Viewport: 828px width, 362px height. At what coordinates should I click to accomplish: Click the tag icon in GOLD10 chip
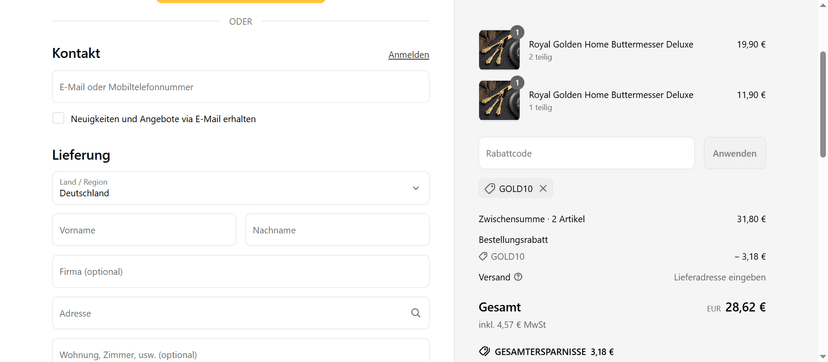click(x=490, y=188)
